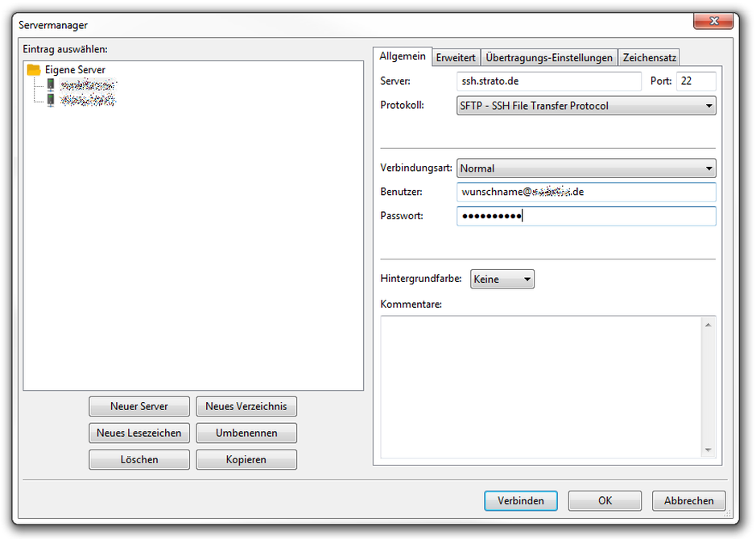
Task: Select the second server icon in the tree
Action: (x=50, y=99)
